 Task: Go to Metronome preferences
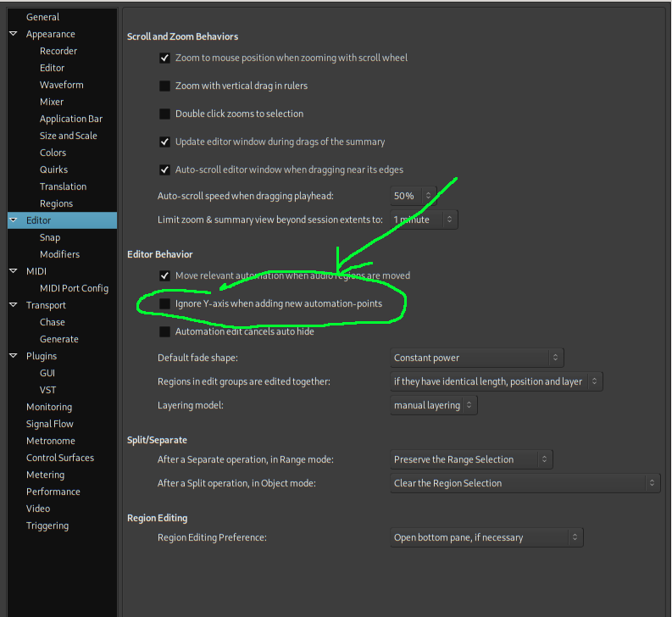(50, 441)
